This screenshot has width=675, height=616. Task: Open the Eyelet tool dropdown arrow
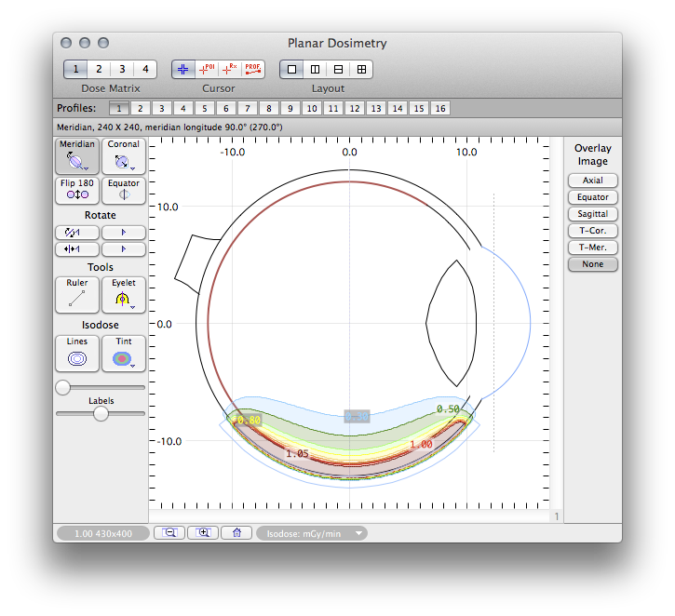click(132, 308)
